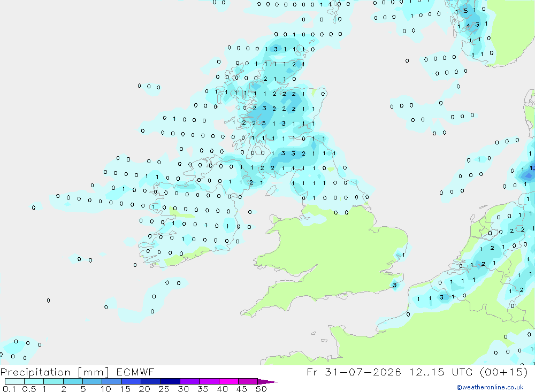Click the '0.1' legend scale label
This screenshot has width=535, height=392.
click(9, 389)
